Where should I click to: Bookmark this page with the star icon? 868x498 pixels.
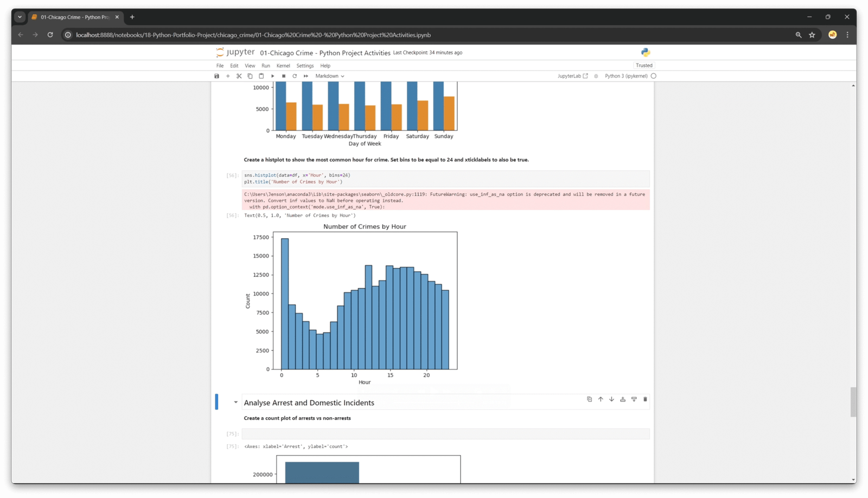[x=812, y=35]
